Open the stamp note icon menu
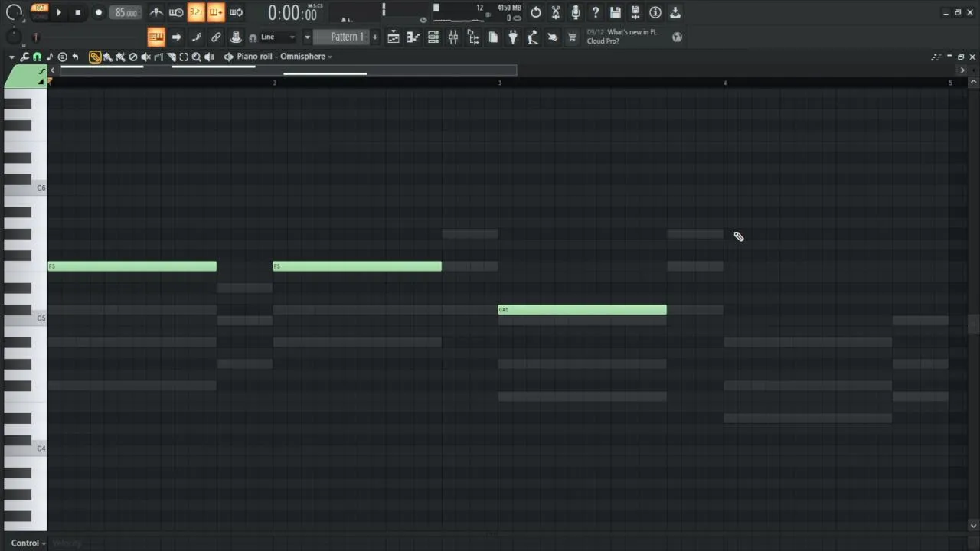980x551 pixels. click(50, 57)
